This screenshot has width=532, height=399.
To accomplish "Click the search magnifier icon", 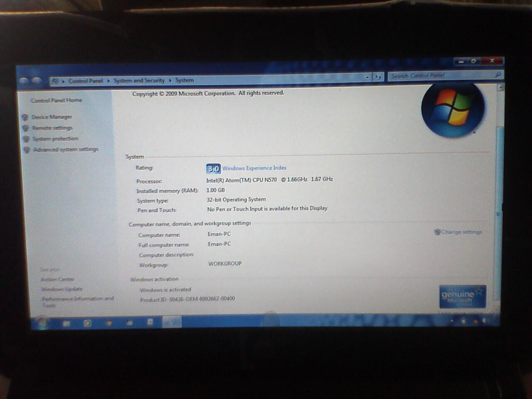I will 498,75.
